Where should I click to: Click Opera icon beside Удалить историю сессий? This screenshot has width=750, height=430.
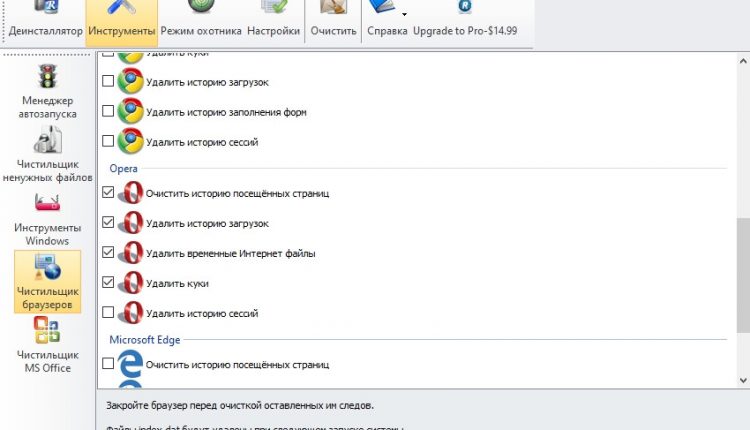click(x=131, y=313)
